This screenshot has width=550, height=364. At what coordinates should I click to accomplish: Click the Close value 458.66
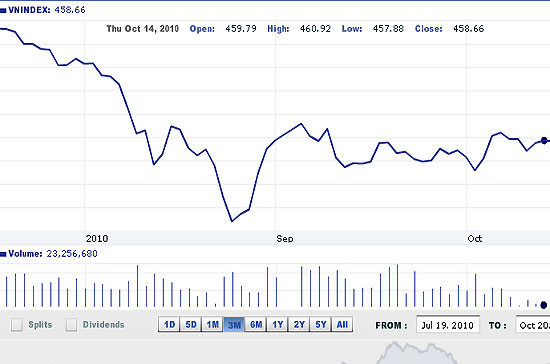469,29
